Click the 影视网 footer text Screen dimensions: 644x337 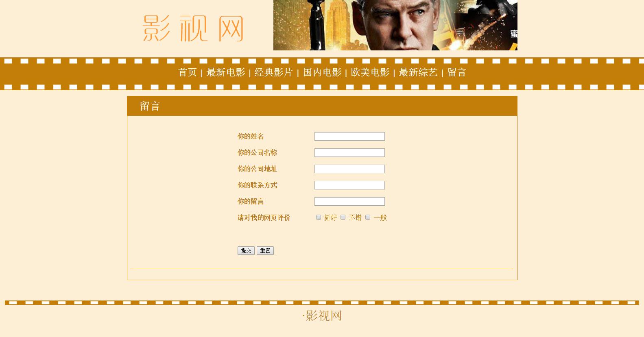click(323, 316)
